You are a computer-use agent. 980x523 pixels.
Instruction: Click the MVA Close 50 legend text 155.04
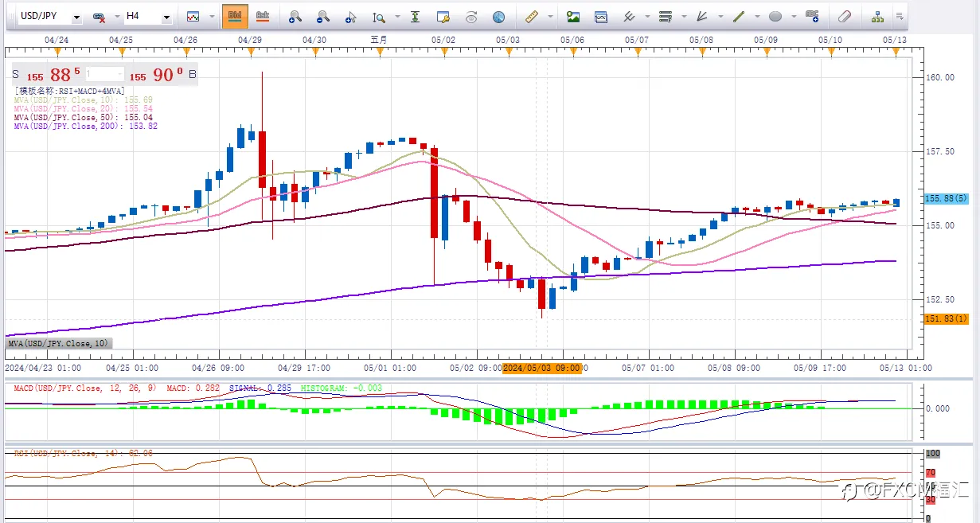[83, 117]
